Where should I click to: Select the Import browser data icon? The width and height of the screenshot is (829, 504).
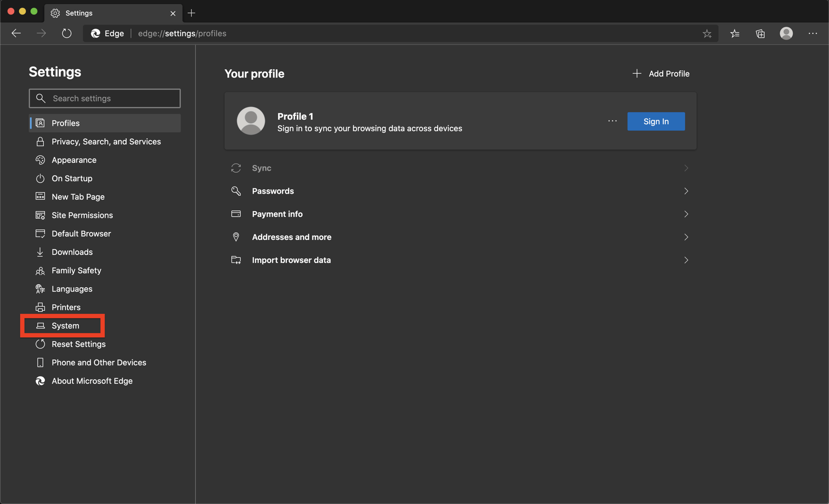click(236, 260)
